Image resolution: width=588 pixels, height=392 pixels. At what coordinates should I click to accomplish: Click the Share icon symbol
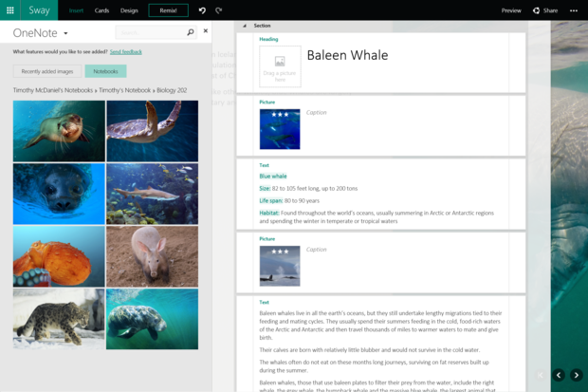pos(536,10)
